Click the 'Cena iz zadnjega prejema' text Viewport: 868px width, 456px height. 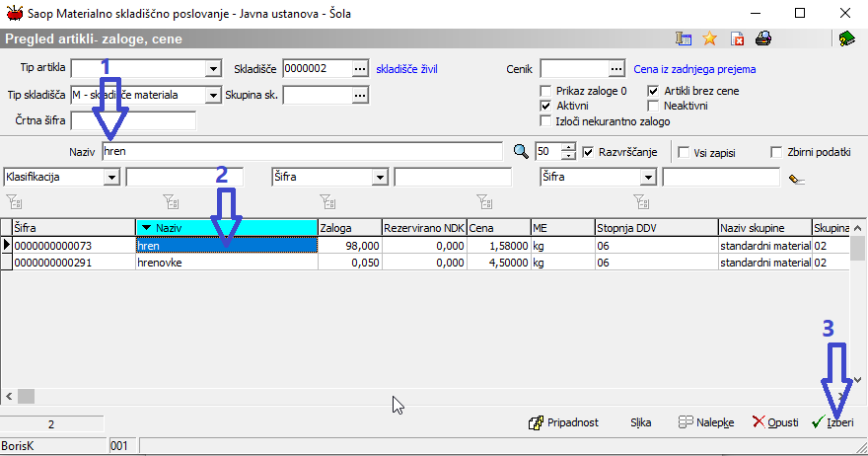[694, 69]
